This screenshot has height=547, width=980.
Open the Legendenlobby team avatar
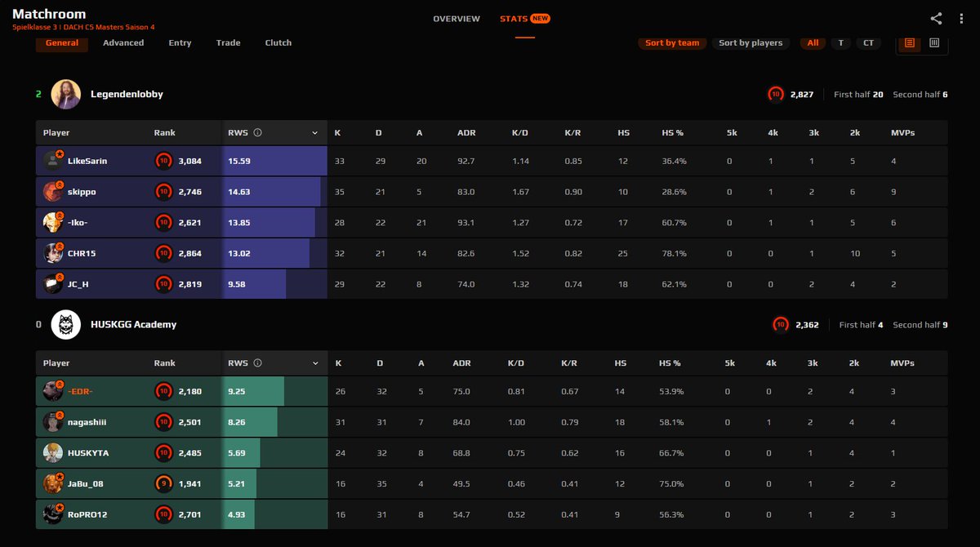[x=66, y=94]
